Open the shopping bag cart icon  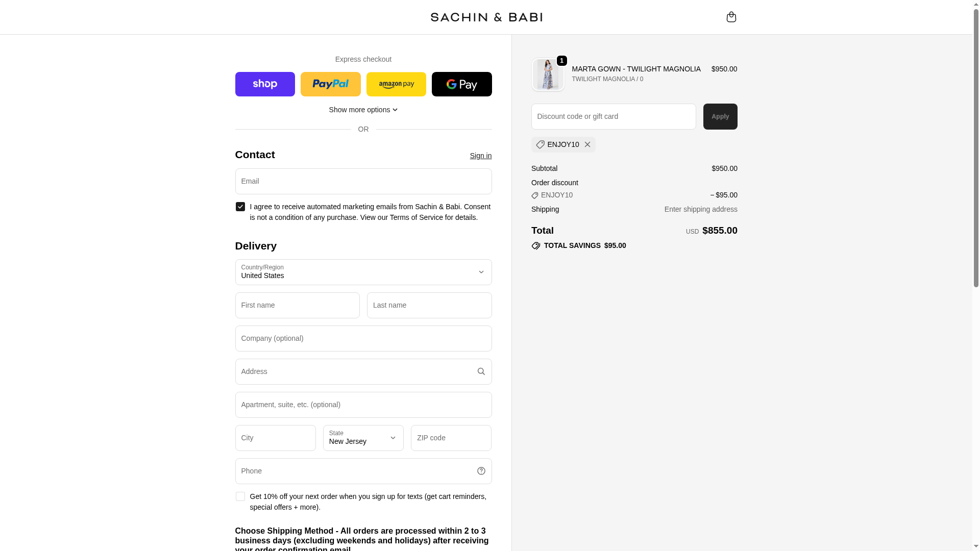pyautogui.click(x=731, y=17)
